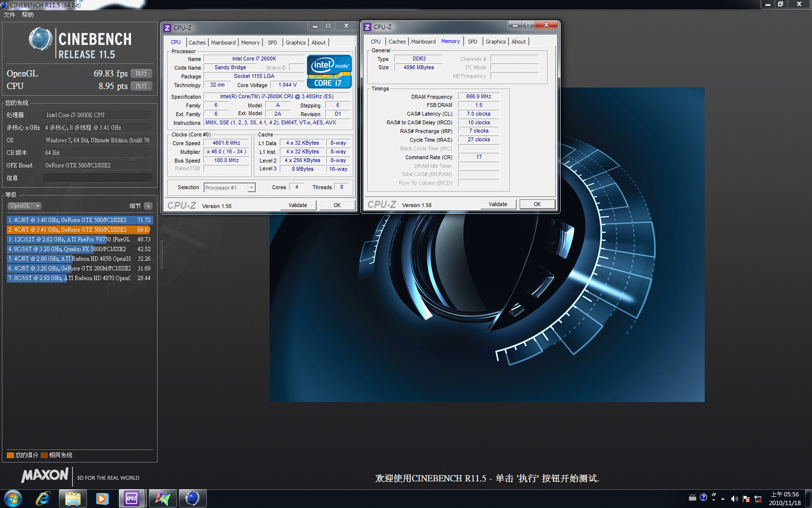Click the Windows Start orb

[13, 498]
